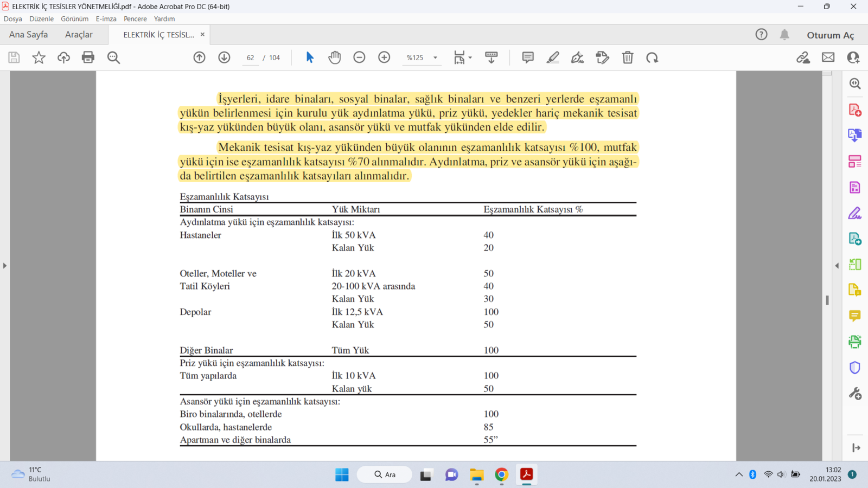Click the zoom in plus button
The image size is (868, 488).
pos(384,57)
